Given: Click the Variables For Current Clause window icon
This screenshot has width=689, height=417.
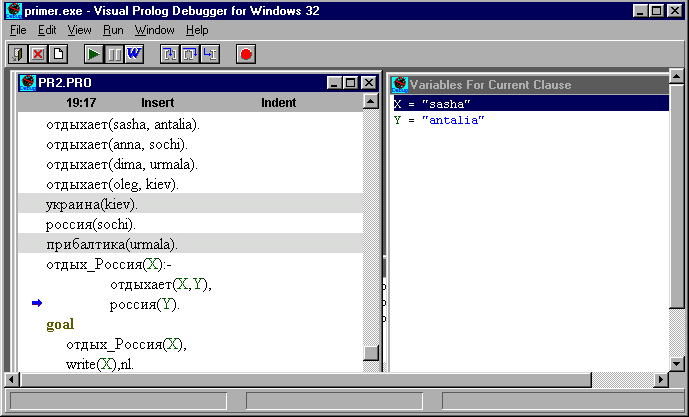Looking at the screenshot, I should tap(399, 84).
